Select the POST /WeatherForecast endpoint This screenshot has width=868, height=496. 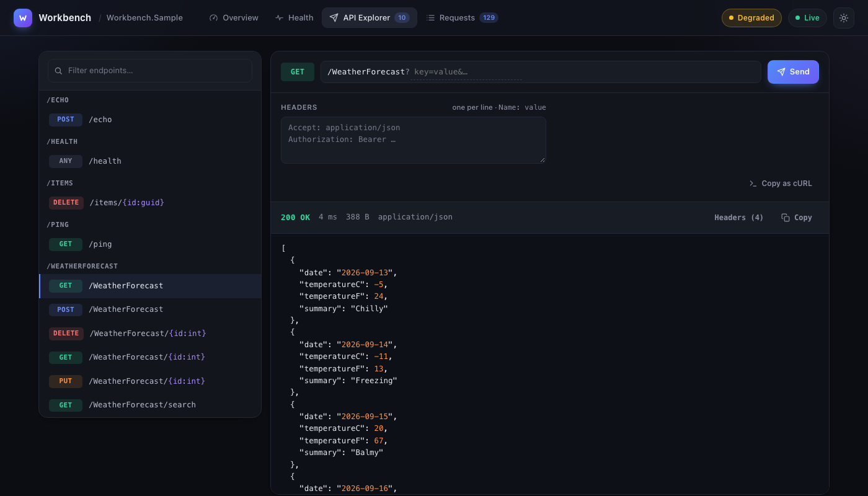[150, 309]
